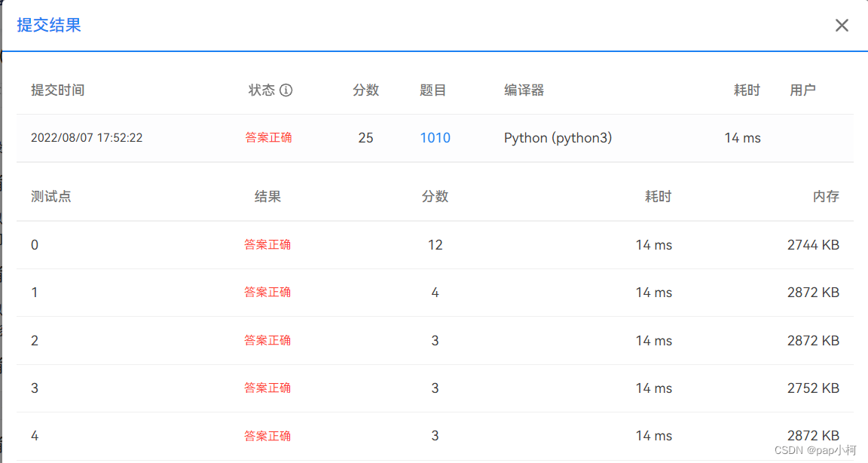Click the 提交结果 dialog title
The width and height of the screenshot is (868, 463).
tap(48, 25)
